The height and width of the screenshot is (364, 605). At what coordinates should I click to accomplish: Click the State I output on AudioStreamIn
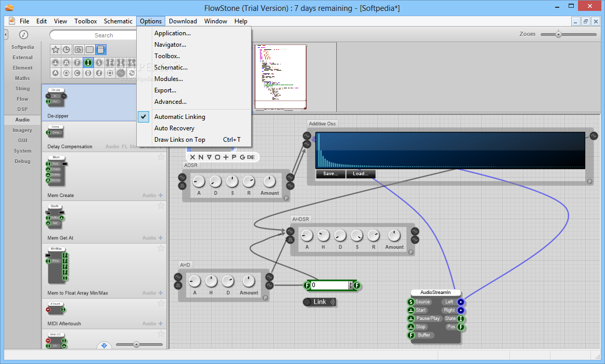[461, 318]
